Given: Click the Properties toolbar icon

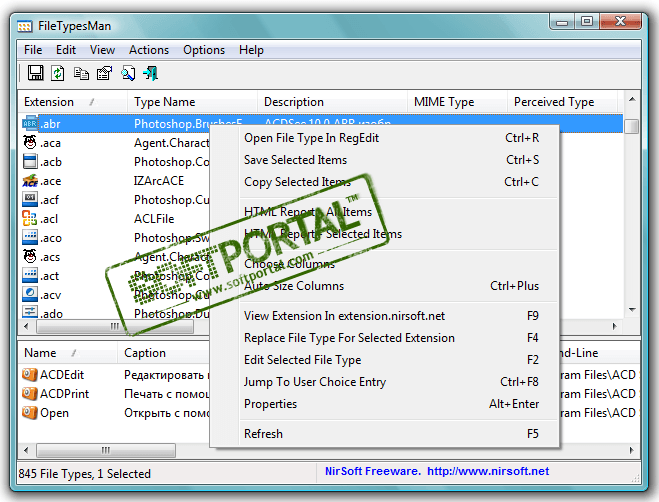Looking at the screenshot, I should (104, 73).
